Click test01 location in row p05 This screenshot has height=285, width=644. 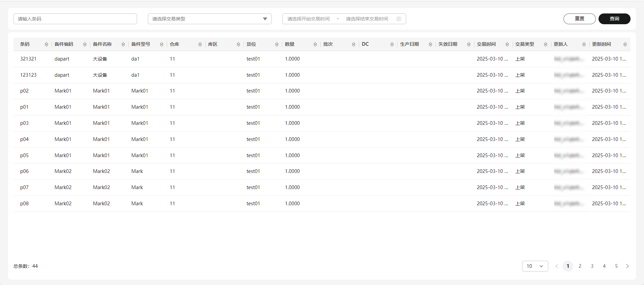[253, 155]
